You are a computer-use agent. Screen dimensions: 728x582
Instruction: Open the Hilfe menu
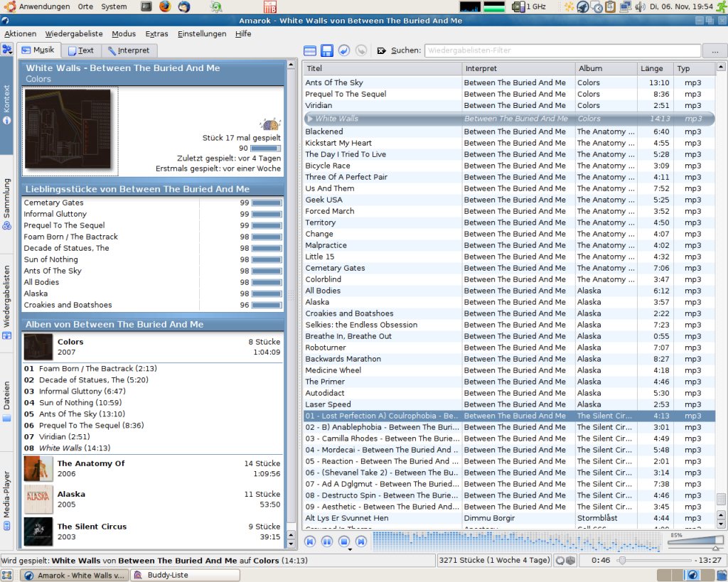pyautogui.click(x=243, y=34)
